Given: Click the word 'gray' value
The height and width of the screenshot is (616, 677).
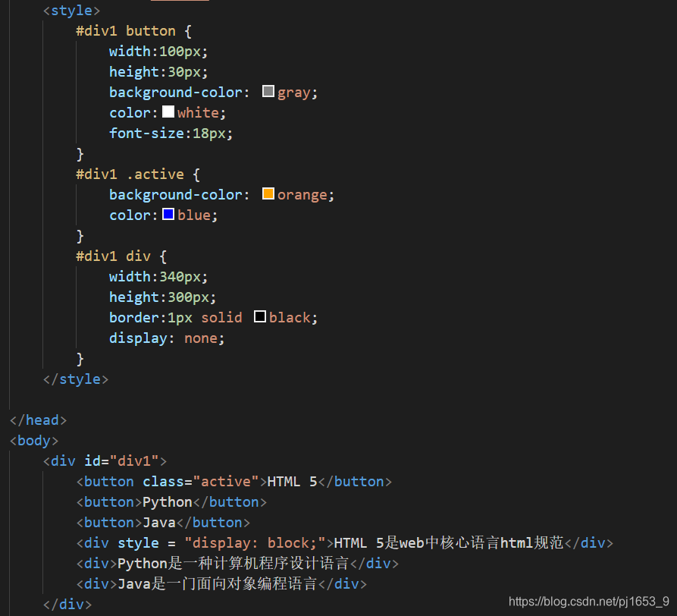Looking at the screenshot, I should click(293, 93).
